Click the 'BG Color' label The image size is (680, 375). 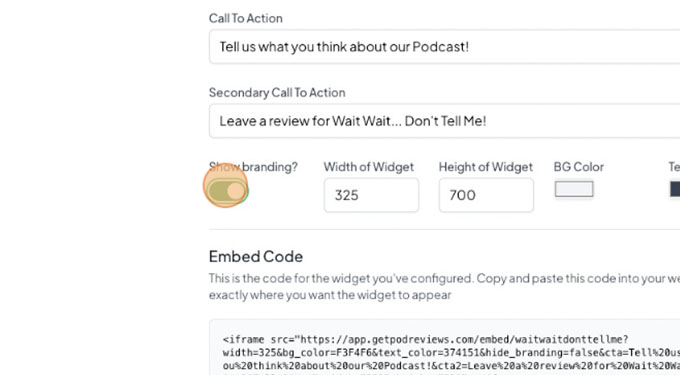(x=579, y=167)
